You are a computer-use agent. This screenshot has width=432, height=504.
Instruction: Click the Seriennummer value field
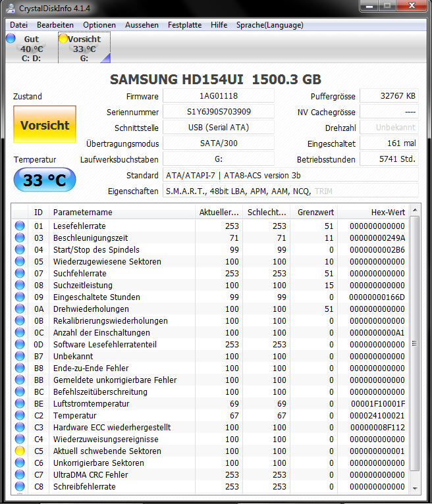point(219,112)
